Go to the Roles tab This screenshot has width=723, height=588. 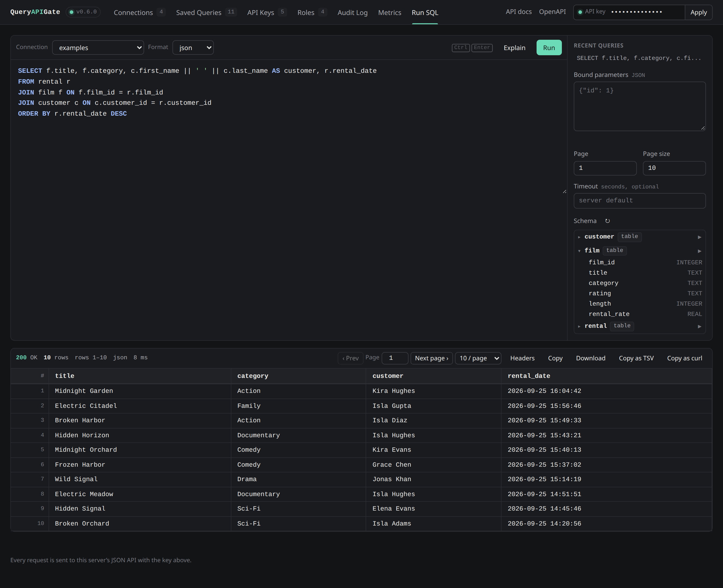(312, 13)
